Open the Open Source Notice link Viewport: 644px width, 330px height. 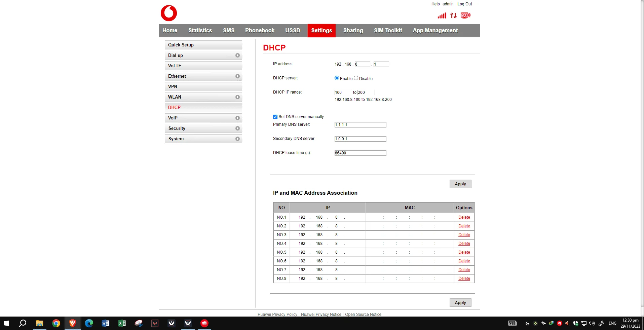(x=363, y=315)
